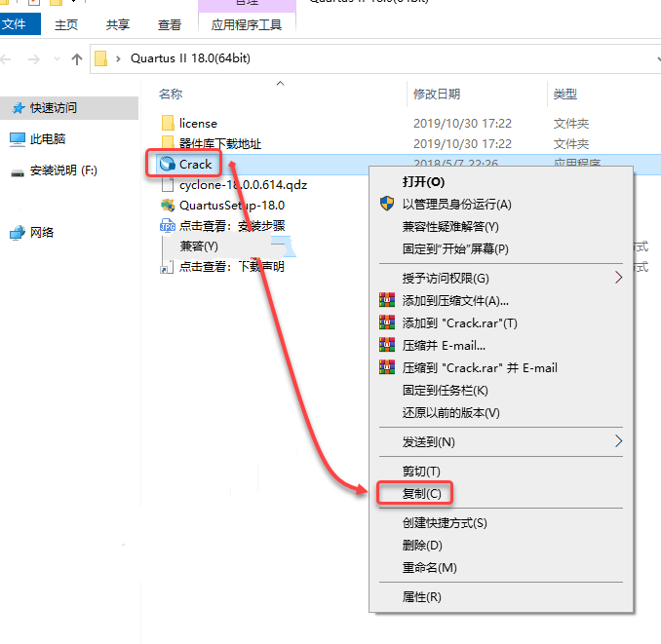The height and width of the screenshot is (644, 661).
Task: Select the 器件库下载地址 folder
Action: pyautogui.click(x=220, y=144)
